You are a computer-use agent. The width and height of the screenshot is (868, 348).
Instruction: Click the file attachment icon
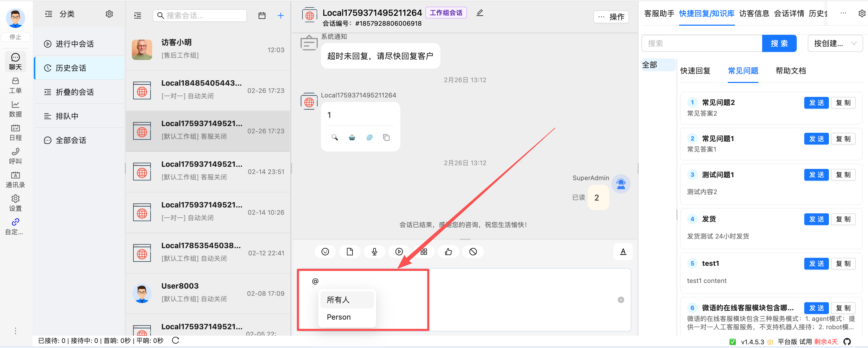click(x=350, y=251)
